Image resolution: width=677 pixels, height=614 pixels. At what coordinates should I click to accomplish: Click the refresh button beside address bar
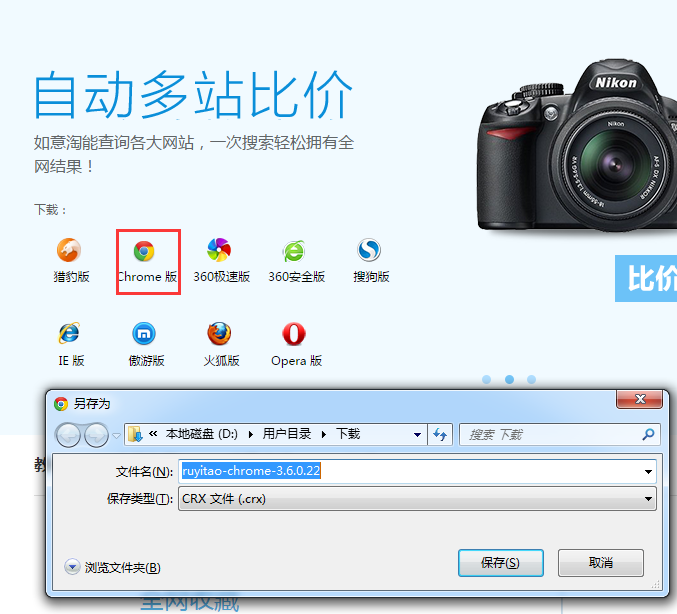pos(440,435)
